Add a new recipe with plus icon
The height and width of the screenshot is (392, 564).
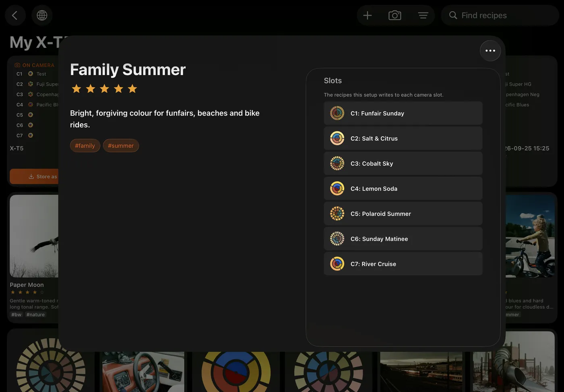click(367, 15)
